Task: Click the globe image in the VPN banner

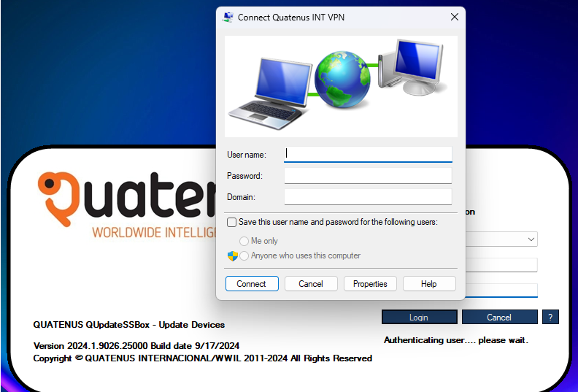Action: point(343,79)
